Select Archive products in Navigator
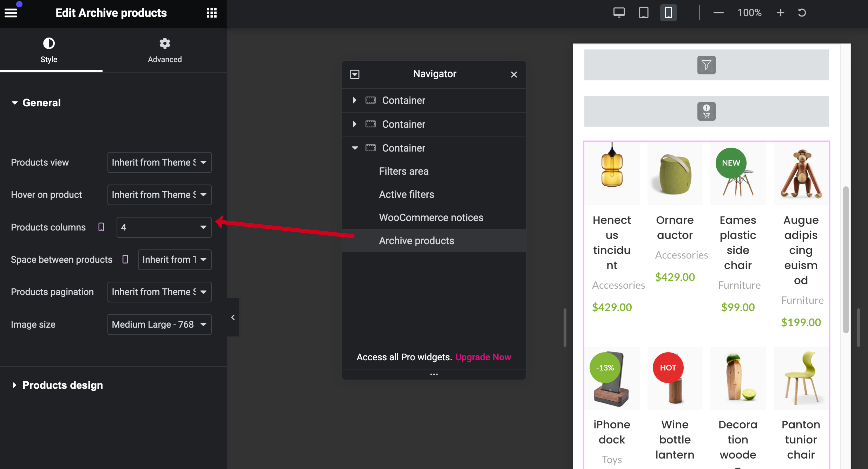Screen dimensions: 868x469 [434, 241]
